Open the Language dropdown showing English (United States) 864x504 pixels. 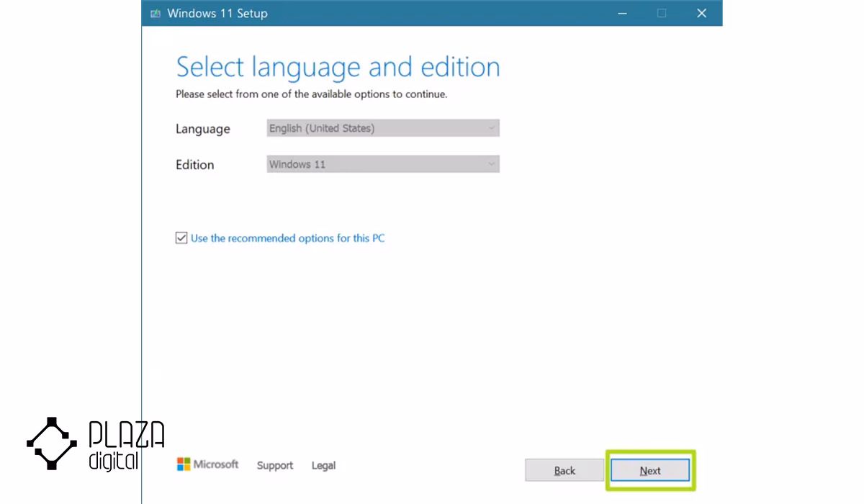(x=382, y=128)
